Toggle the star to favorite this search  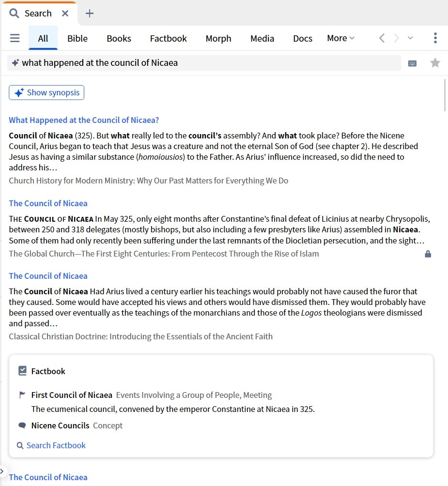point(435,62)
